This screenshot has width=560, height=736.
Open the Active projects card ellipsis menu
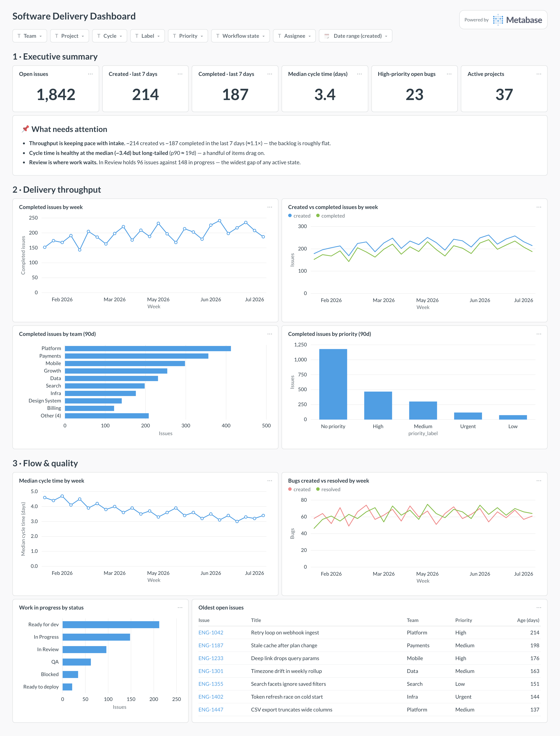click(x=539, y=74)
